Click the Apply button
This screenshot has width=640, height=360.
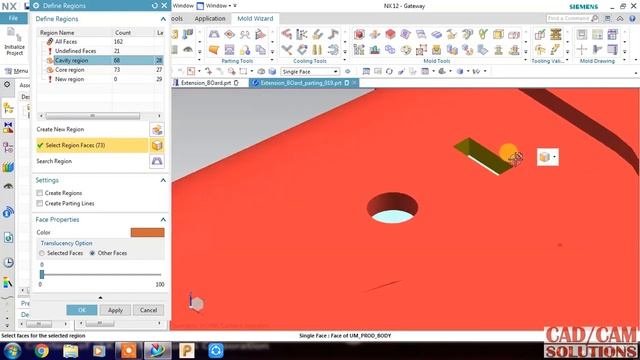tap(116, 310)
